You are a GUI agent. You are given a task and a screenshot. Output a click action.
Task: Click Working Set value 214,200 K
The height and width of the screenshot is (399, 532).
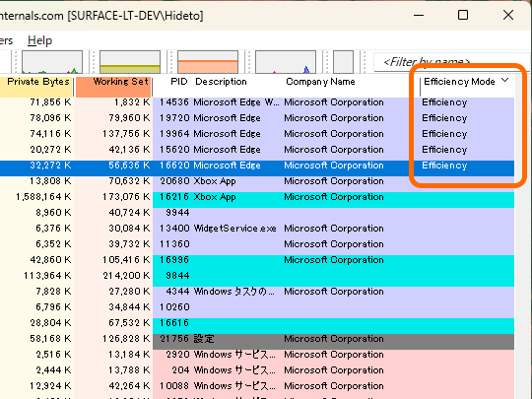coord(126,276)
